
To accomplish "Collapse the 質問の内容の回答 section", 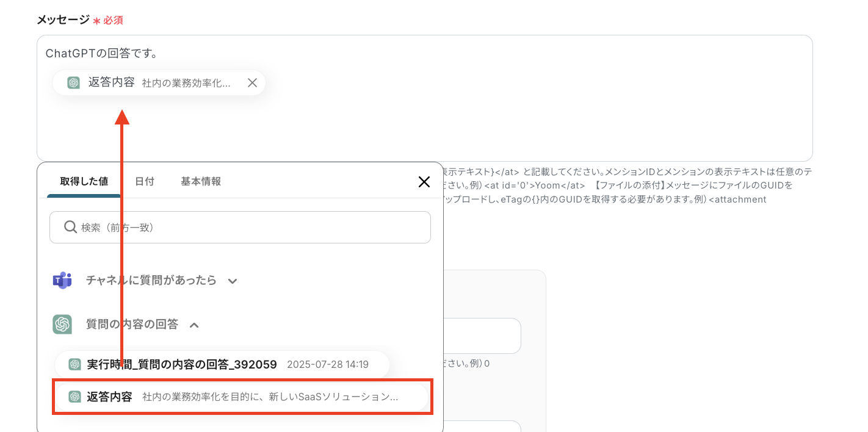I will click(x=194, y=325).
